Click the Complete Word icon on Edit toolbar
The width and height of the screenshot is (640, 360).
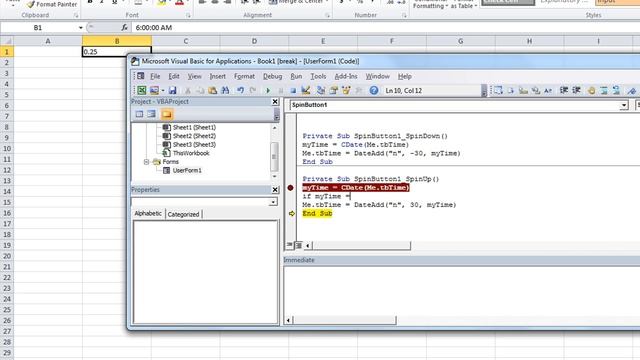pyautogui.click(x=548, y=90)
